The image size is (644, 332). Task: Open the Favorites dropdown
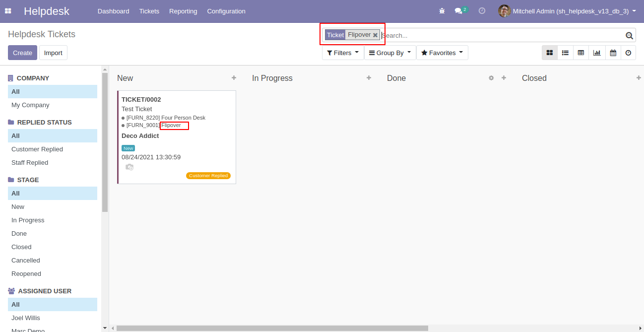442,53
